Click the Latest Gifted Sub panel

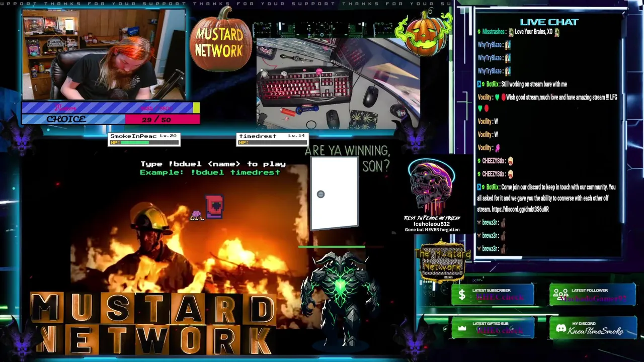tap(493, 328)
